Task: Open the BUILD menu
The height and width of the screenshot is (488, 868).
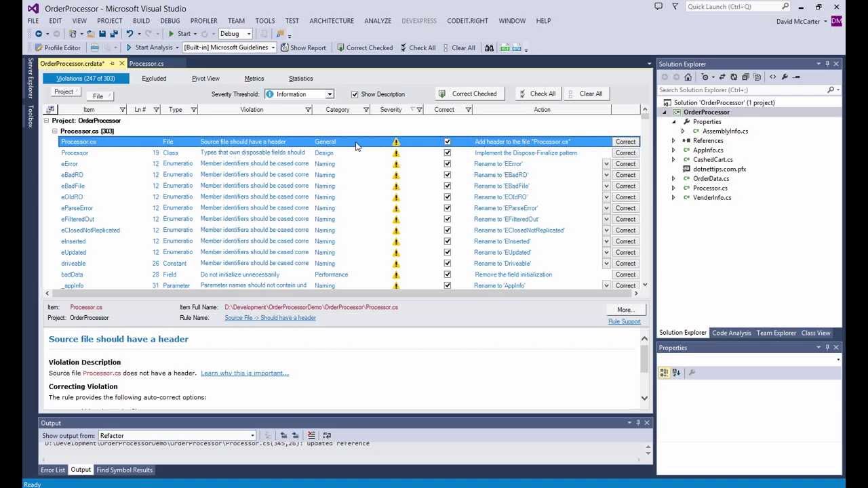Action: pyautogui.click(x=141, y=21)
